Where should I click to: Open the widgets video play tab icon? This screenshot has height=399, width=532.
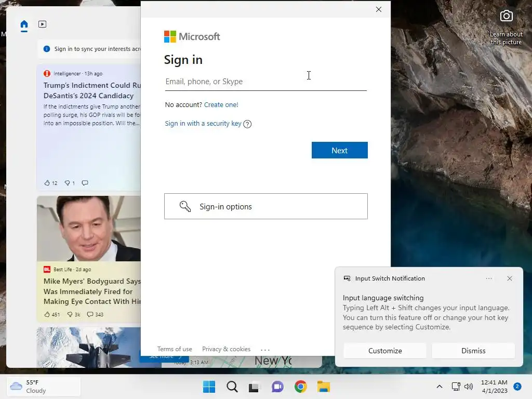tap(43, 24)
